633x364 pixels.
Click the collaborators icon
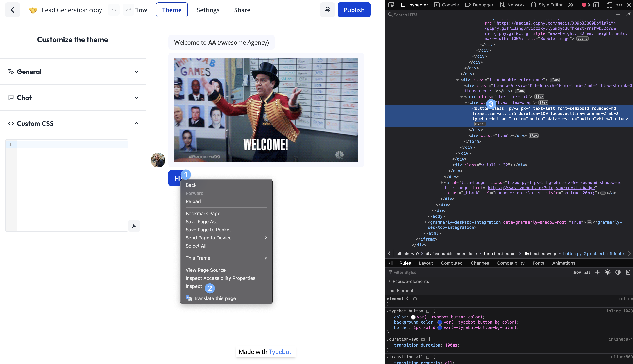pyautogui.click(x=327, y=10)
